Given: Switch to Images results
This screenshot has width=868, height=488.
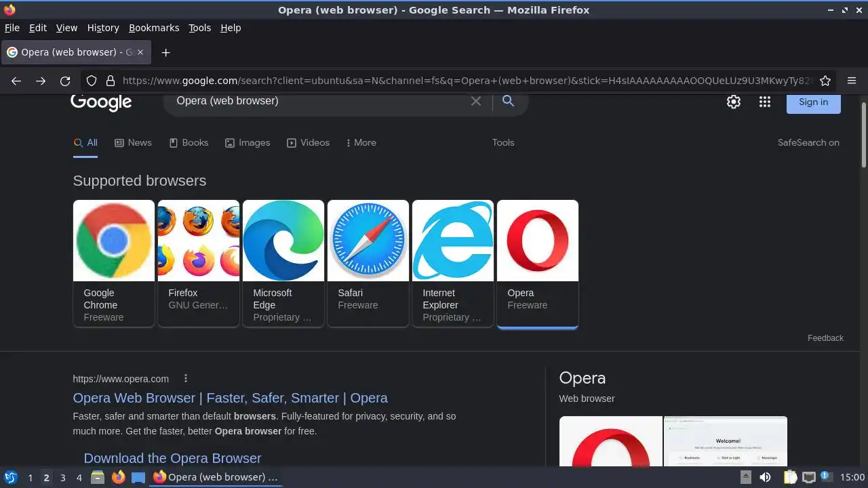Looking at the screenshot, I should pos(248,142).
